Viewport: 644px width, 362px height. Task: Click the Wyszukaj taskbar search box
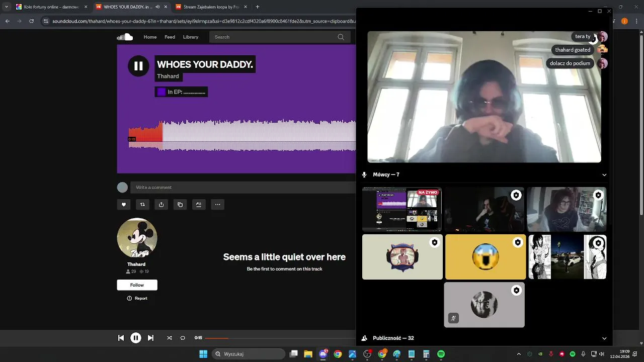coord(248,354)
